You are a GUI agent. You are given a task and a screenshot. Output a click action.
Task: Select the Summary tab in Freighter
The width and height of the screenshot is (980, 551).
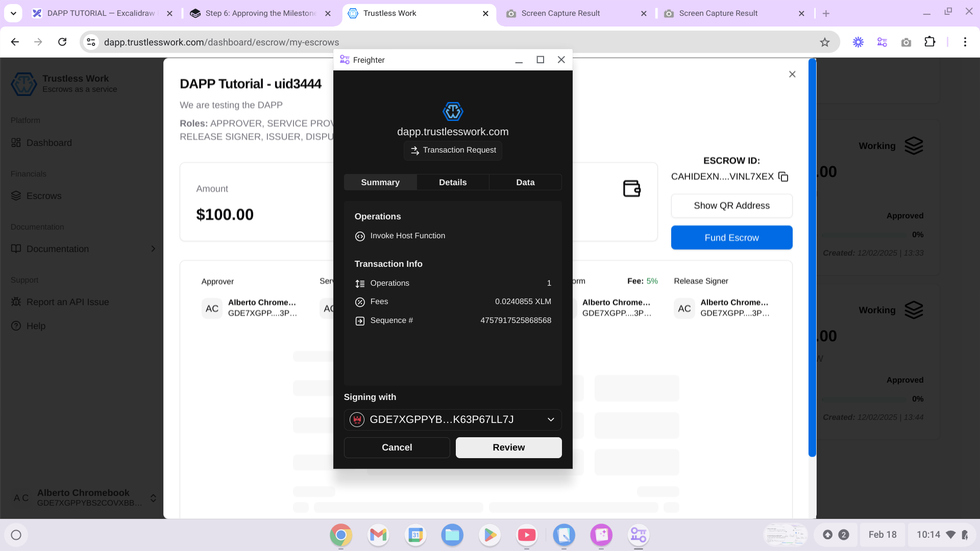[x=380, y=182]
